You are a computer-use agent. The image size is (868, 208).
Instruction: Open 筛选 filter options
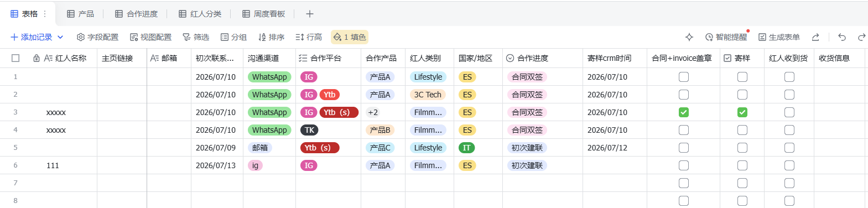click(x=196, y=37)
